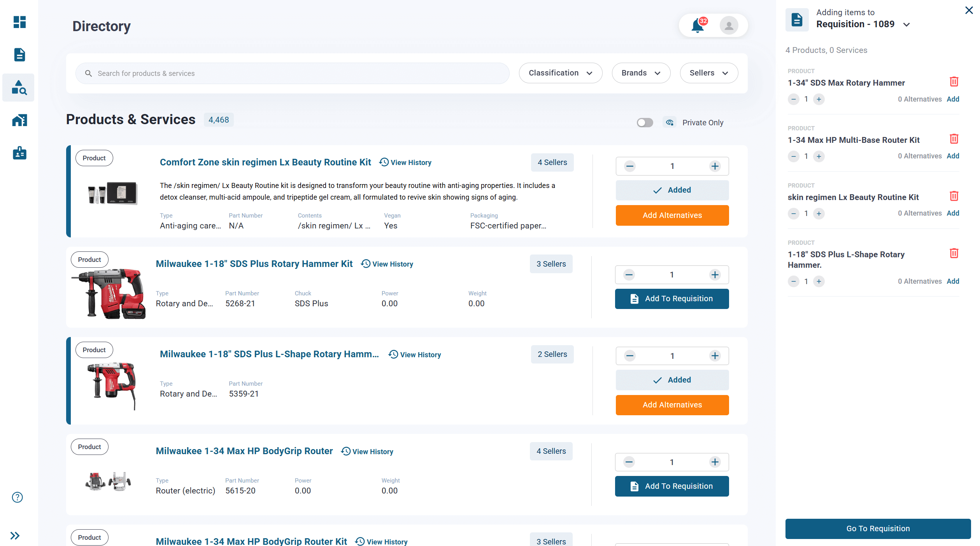The height and width of the screenshot is (546, 980).
Task: Increase quantity of the Milwaukee SDS Plus Rotary Hammer Kit
Action: (715, 274)
